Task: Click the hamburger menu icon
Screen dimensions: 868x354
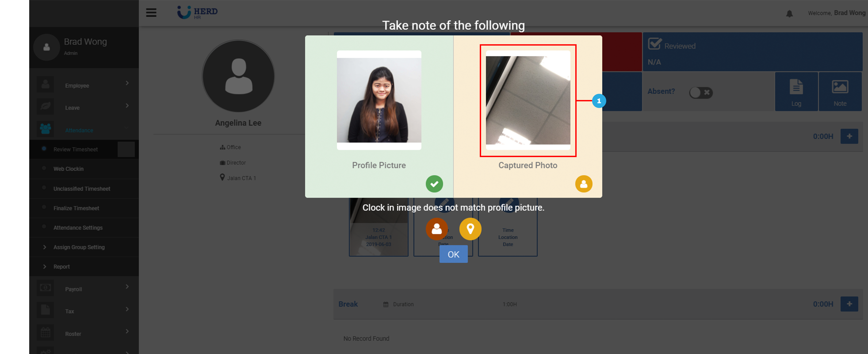Action: (x=151, y=13)
